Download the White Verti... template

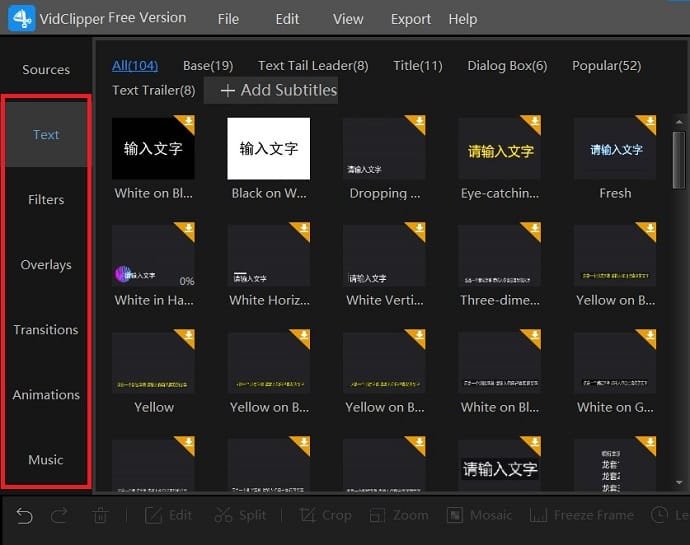pyautogui.click(x=418, y=228)
